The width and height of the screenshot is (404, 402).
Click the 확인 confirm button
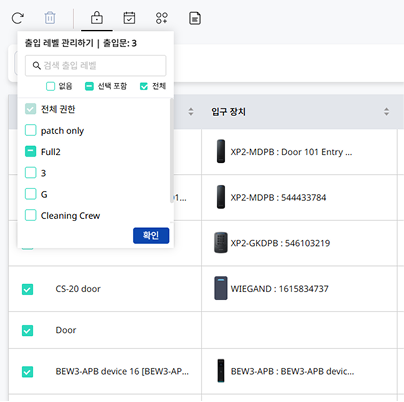(x=151, y=235)
